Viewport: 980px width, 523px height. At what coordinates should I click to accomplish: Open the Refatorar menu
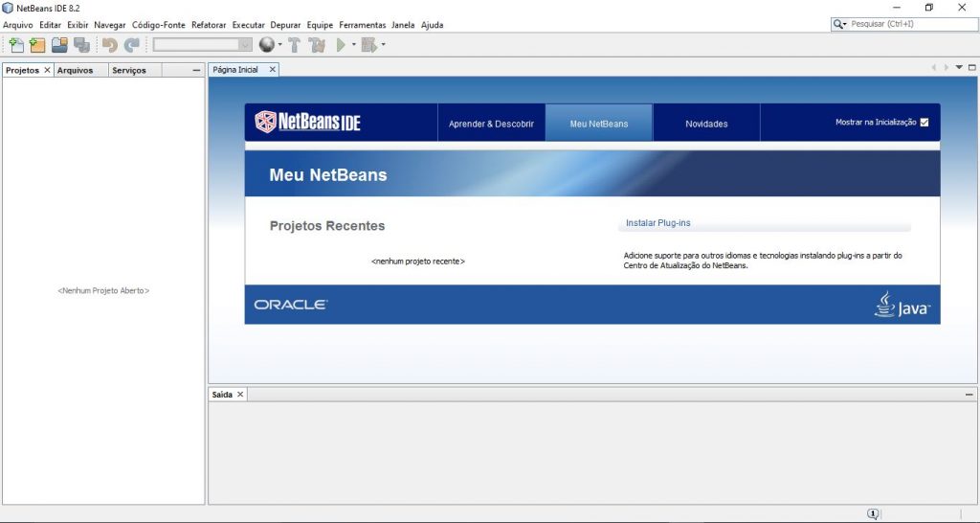(209, 25)
